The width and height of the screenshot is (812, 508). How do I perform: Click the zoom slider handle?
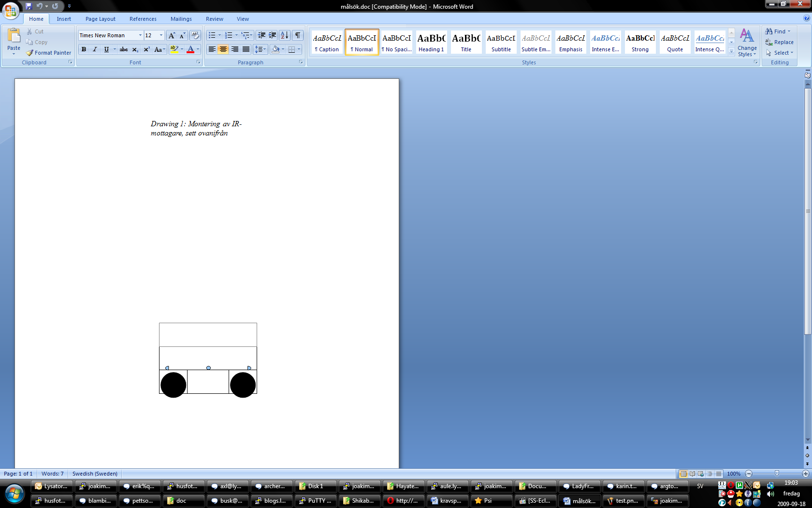(777, 474)
